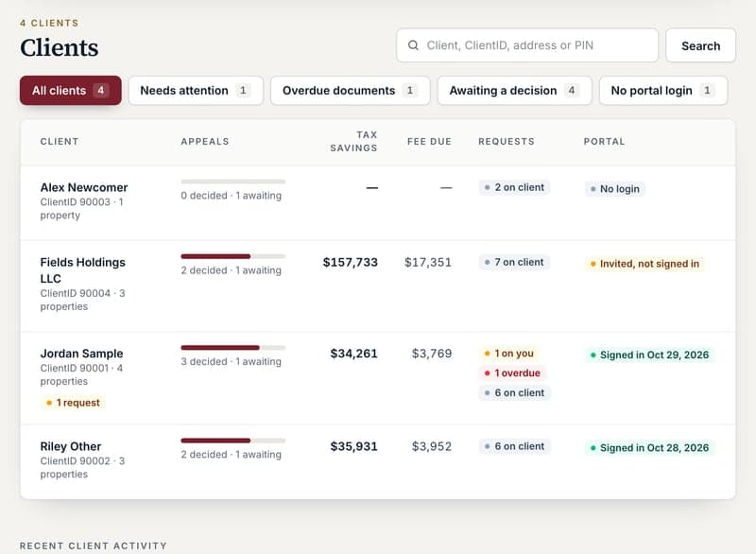Filter by No portal login

pos(663,90)
